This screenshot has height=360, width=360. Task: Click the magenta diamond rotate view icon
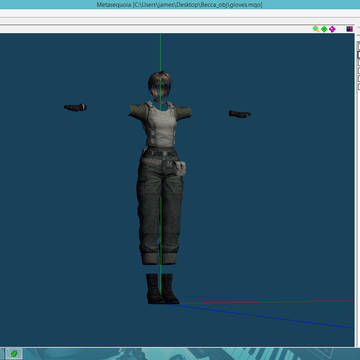[332, 29]
